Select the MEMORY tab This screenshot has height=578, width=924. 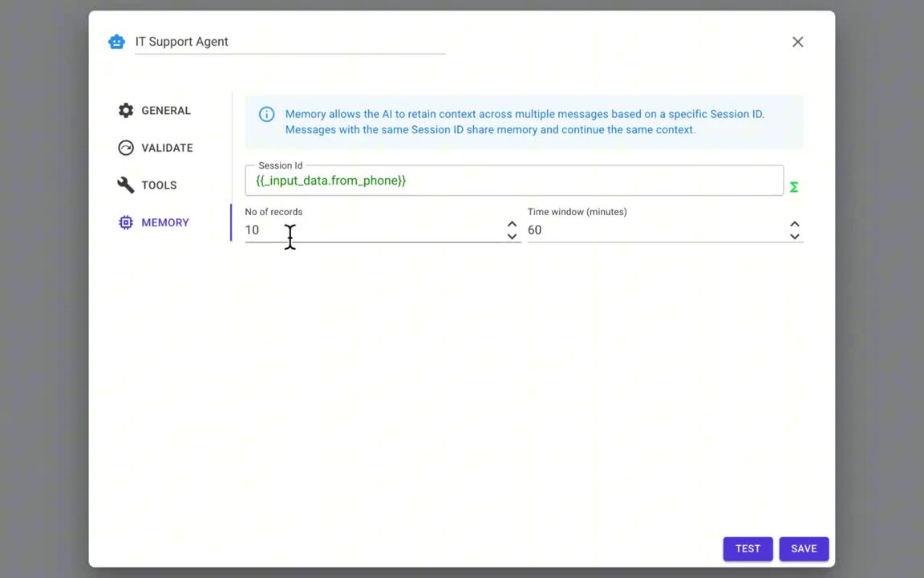click(154, 222)
